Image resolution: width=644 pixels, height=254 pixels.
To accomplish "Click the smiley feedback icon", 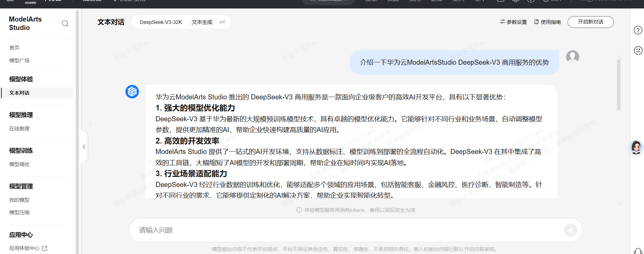I will coord(638,51).
